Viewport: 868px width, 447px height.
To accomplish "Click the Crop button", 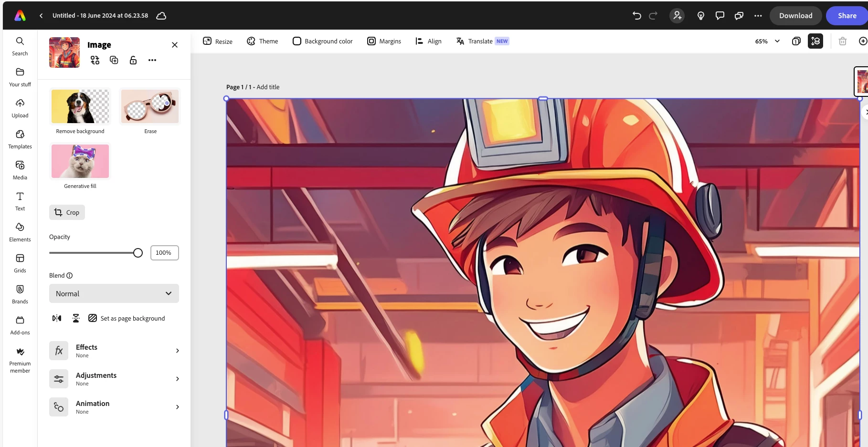I will (x=67, y=212).
